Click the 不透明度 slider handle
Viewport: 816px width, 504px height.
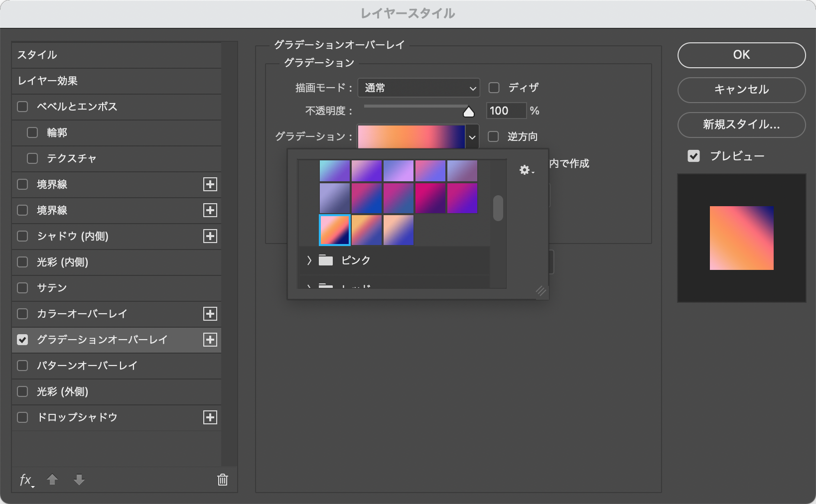pyautogui.click(x=468, y=112)
